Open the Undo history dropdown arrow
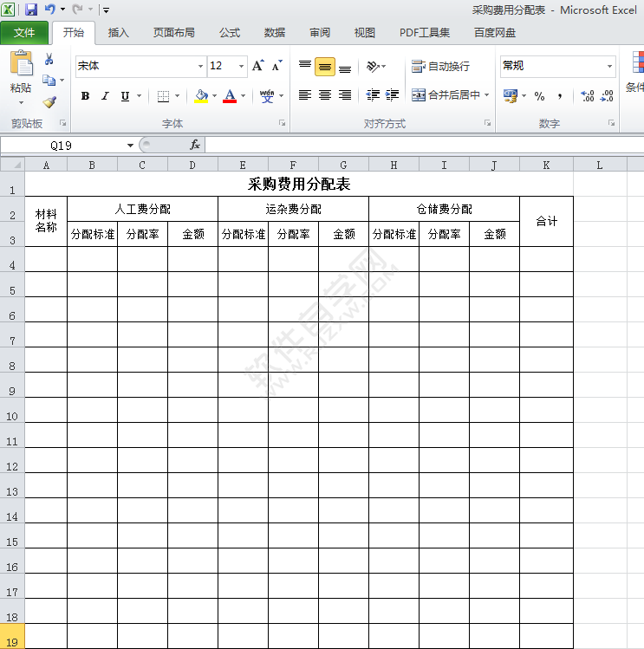 click(63, 10)
